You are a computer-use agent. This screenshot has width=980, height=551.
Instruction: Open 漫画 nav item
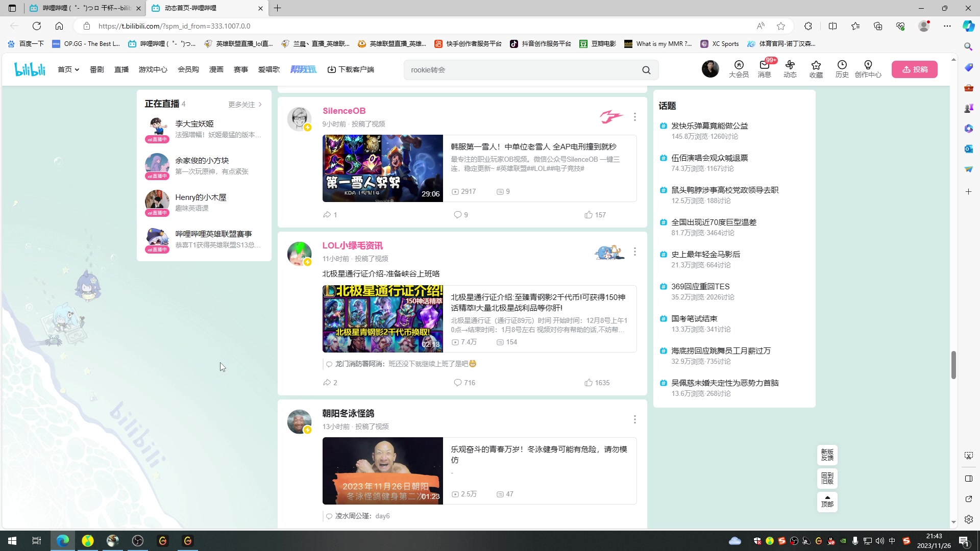216,69
